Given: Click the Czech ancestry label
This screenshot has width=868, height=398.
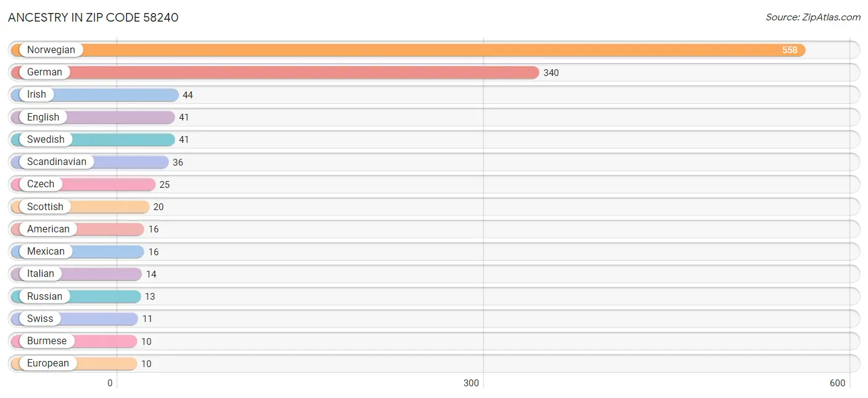Looking at the screenshot, I should 41,184.
